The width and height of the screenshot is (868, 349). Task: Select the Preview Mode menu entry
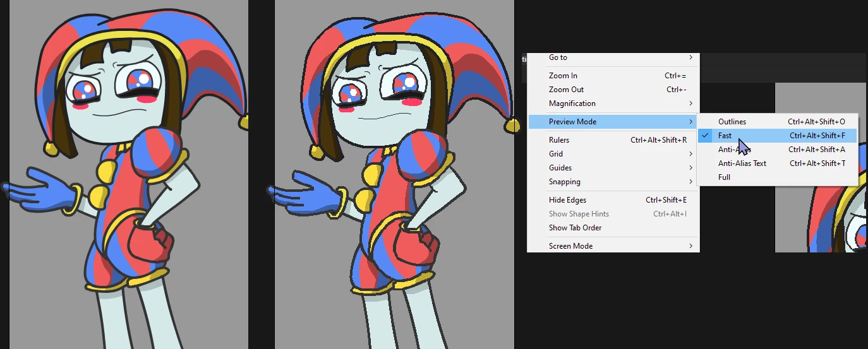point(613,122)
